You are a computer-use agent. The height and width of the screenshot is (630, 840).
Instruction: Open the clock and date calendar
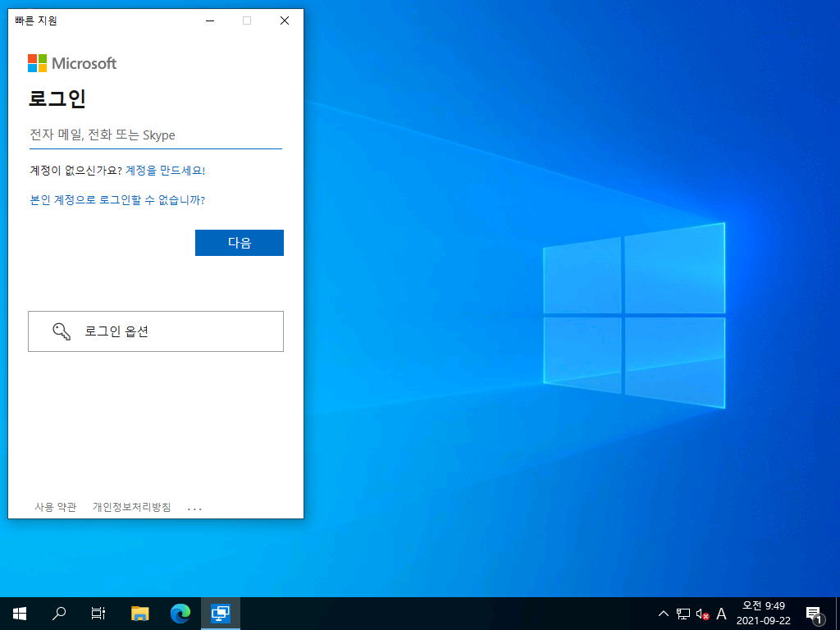[764, 614]
